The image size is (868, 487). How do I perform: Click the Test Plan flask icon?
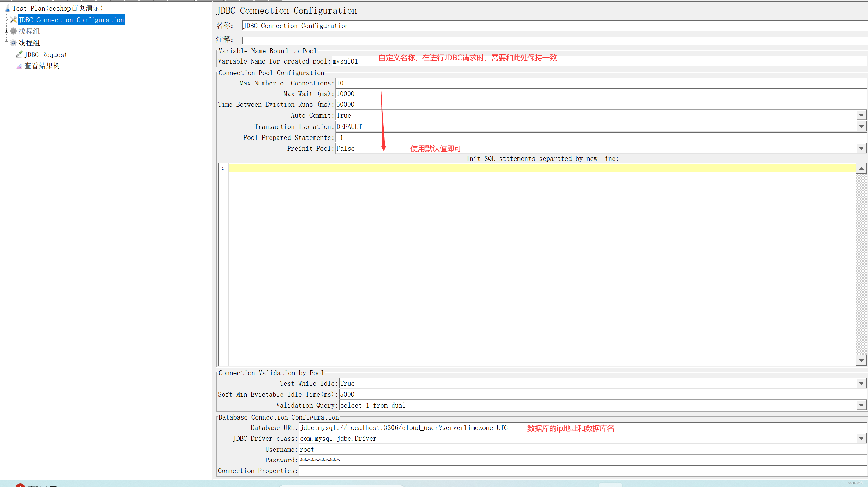(x=7, y=9)
